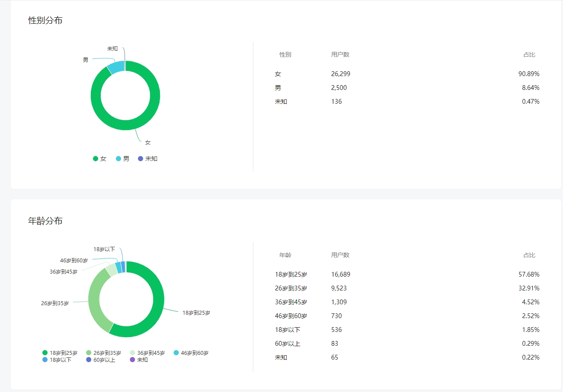The width and height of the screenshot is (563, 392).
Task: Click the 女 callout label below gender donut
Action: (148, 142)
